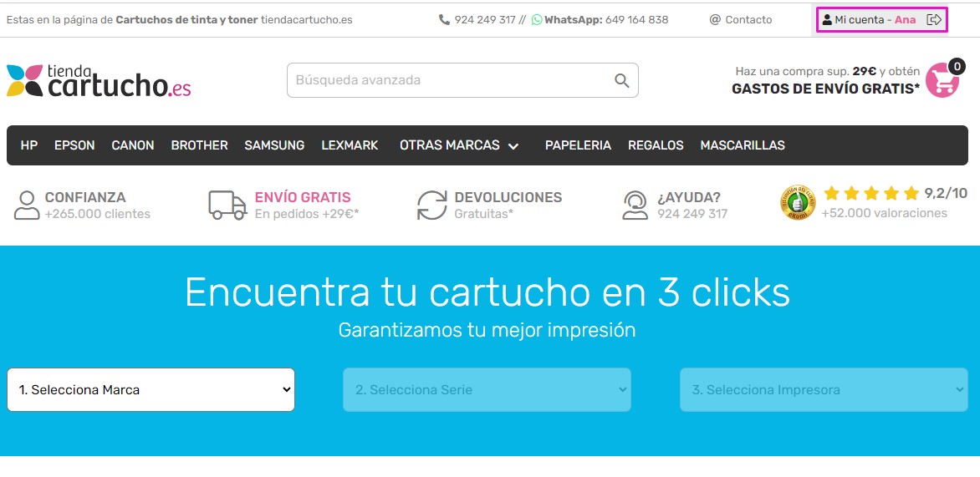Click phone number 924 249 317 in top bar
This screenshot has height=477, width=980.
coord(485,19)
